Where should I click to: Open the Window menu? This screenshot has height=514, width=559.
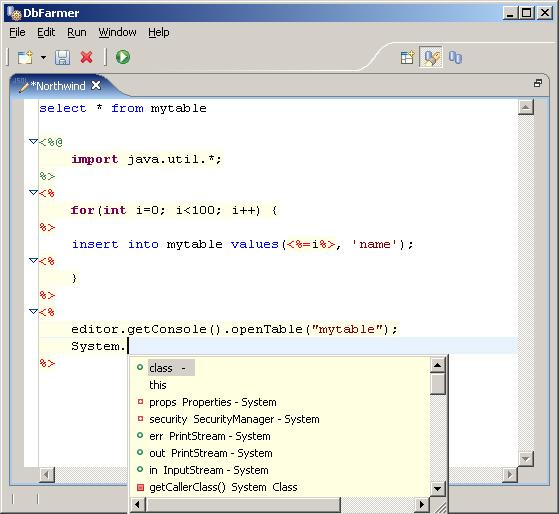[117, 32]
